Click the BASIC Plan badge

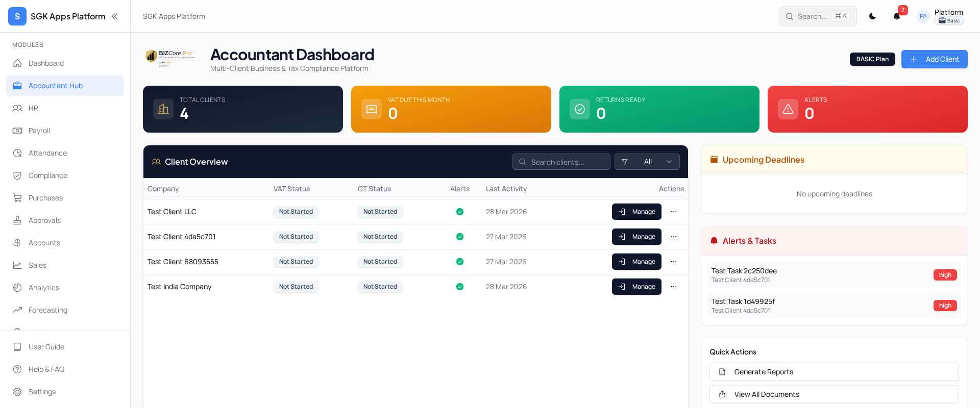872,59
